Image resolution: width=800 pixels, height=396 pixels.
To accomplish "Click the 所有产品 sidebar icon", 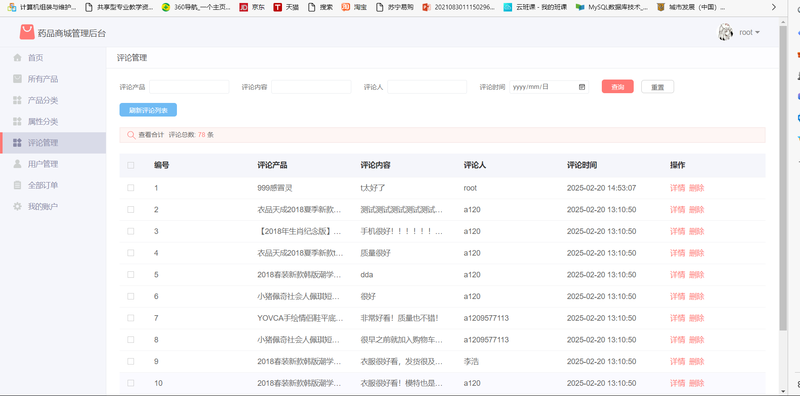I will click(17, 79).
